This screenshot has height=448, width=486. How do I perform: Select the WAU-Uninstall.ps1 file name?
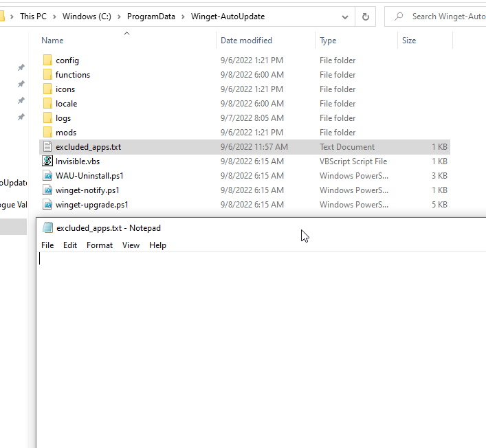click(89, 176)
